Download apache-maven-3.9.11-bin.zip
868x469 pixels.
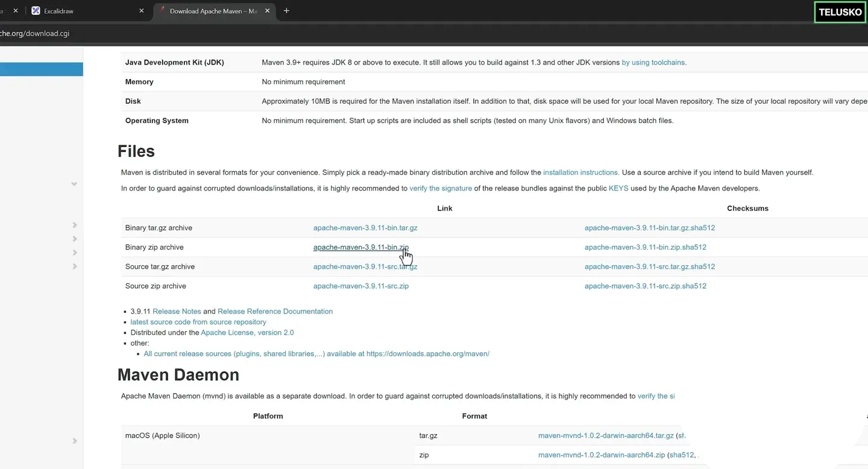tap(361, 247)
